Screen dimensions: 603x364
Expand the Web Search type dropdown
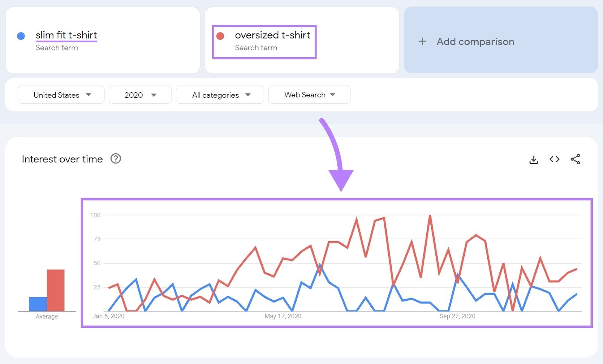point(309,95)
